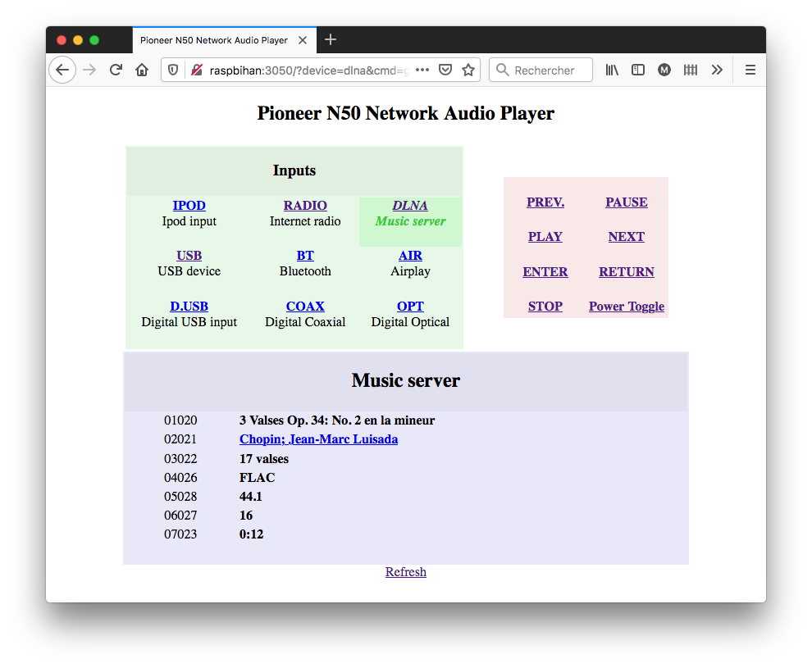Click the 'Inputs' table heading
Viewport: 812px width, 668px height.
[294, 170]
